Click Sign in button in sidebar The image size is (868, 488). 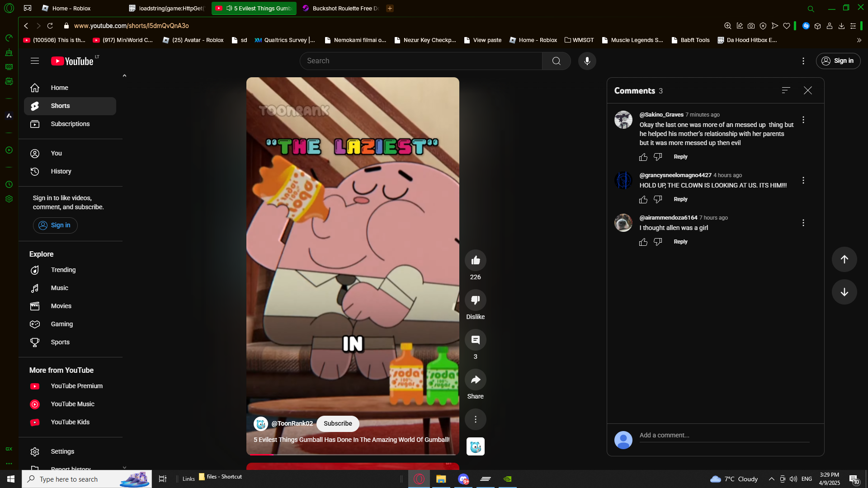(55, 225)
